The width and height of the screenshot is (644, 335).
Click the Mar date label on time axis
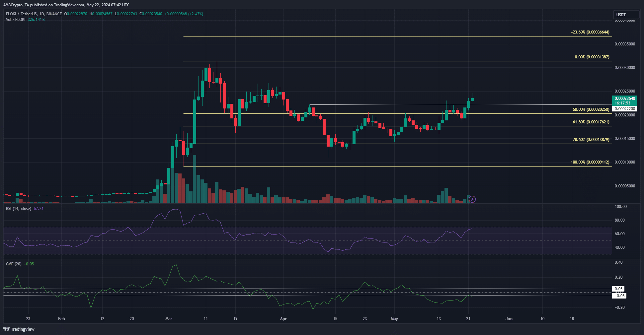[169, 319]
